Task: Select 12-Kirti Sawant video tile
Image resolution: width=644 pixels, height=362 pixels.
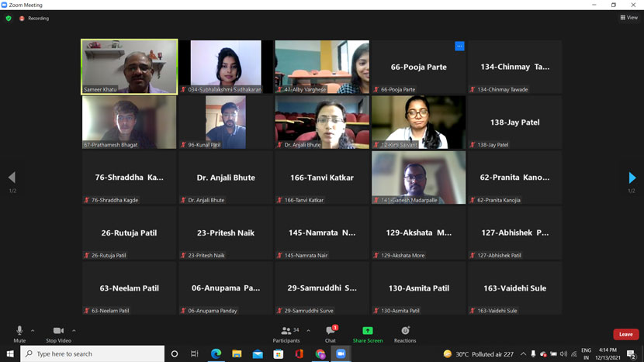Action: pos(418,122)
